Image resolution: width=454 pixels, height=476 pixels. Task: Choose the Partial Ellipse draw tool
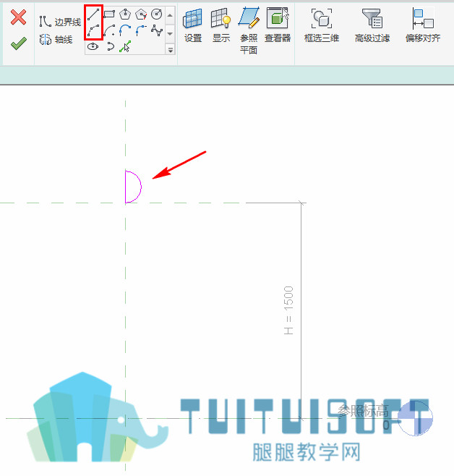110,47
